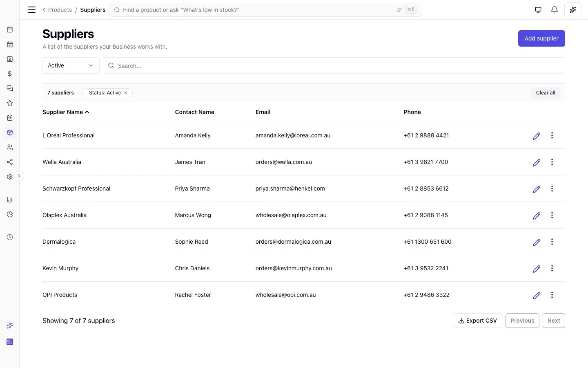Open the products box icon in sidebar
588x368 pixels.
coord(10,132)
